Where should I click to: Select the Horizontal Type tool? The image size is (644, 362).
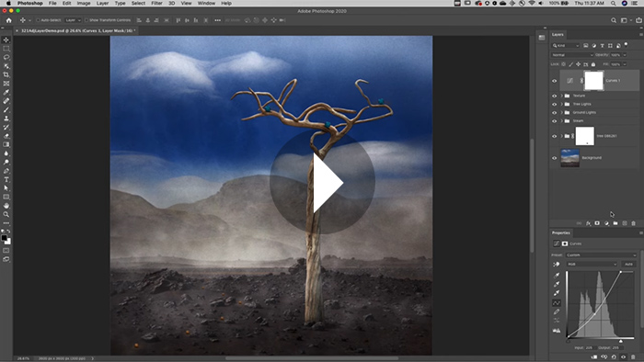6,179
